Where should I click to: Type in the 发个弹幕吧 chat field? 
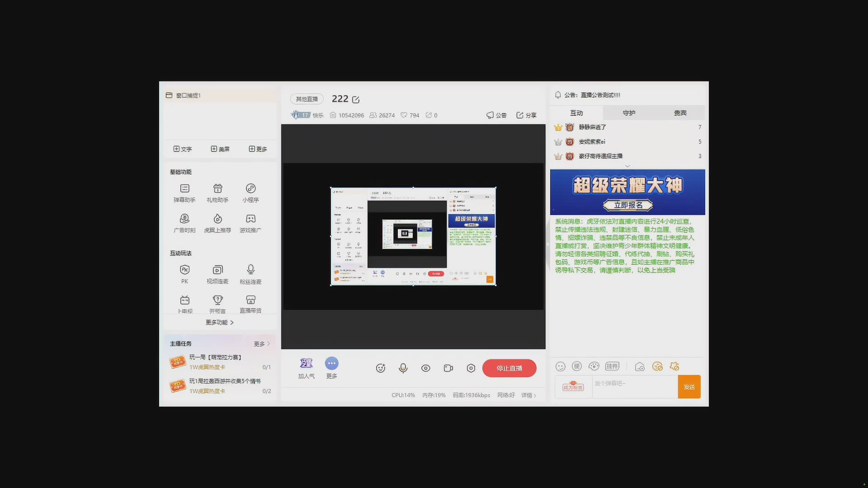coord(635,387)
